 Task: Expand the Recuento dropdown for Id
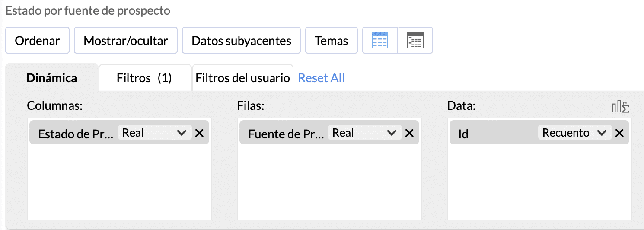click(x=574, y=133)
